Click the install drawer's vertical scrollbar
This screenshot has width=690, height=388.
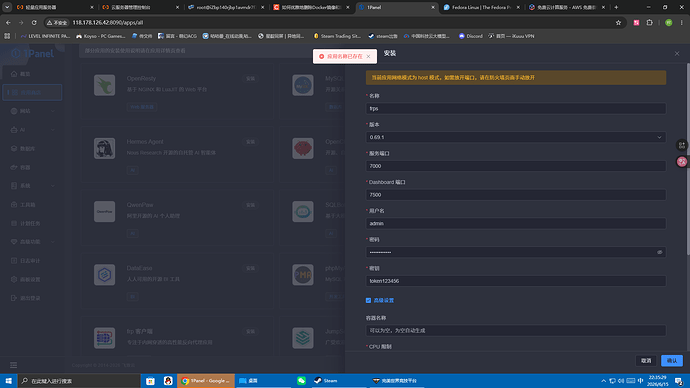point(688,158)
